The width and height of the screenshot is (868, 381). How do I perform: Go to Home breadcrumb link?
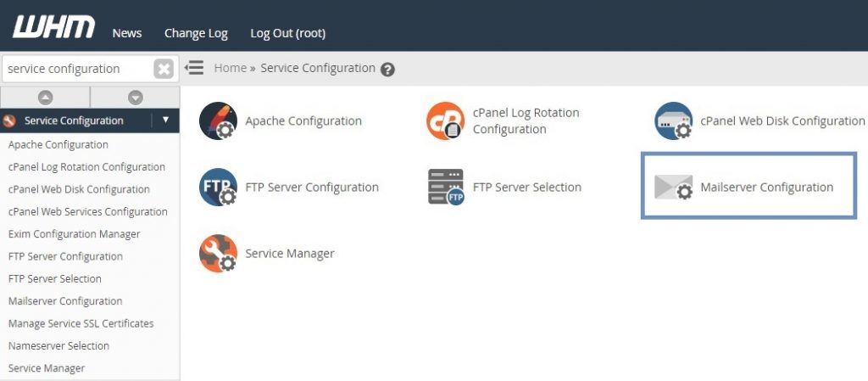pos(230,68)
